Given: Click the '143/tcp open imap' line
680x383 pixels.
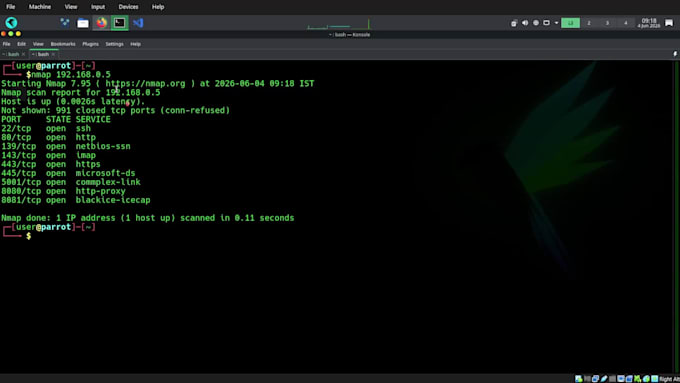Looking at the screenshot, I should point(49,155).
